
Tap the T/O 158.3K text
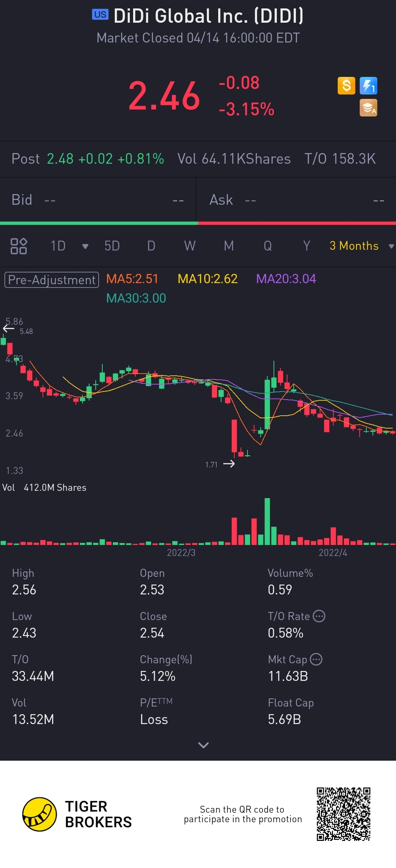click(x=340, y=159)
